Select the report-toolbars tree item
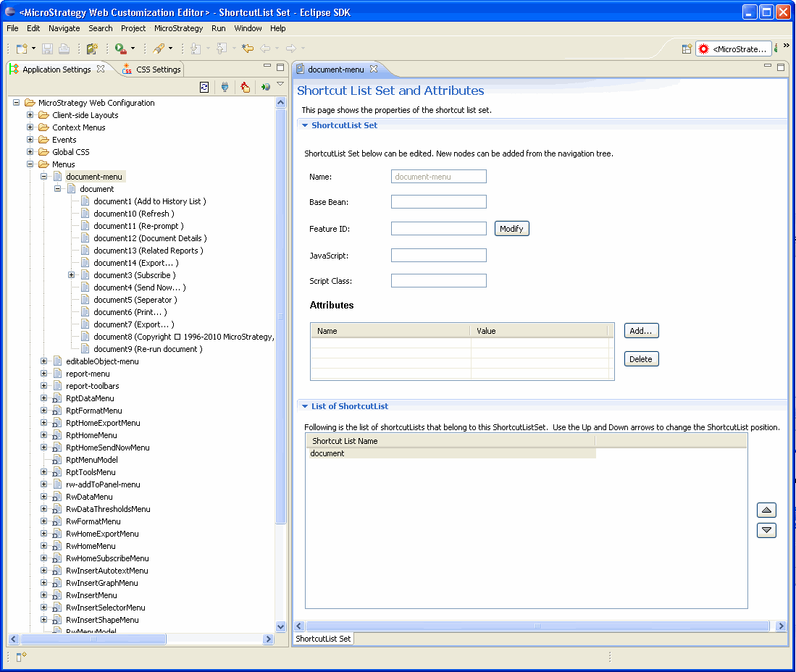This screenshot has width=796, height=672. tap(93, 386)
